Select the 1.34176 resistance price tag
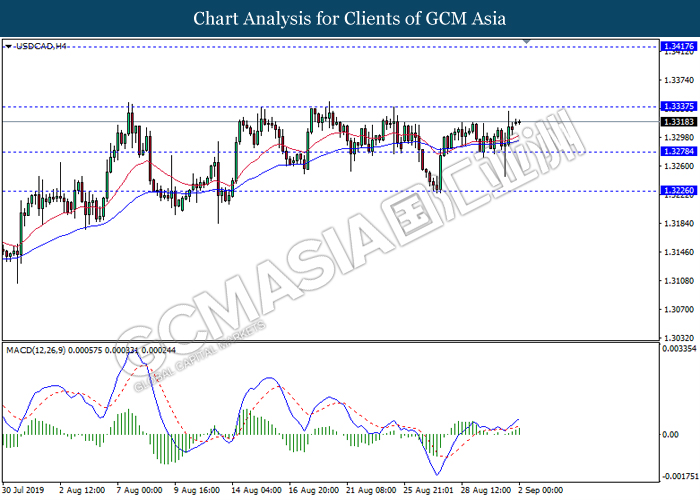Screen dimensions: 700x500 click(x=678, y=47)
